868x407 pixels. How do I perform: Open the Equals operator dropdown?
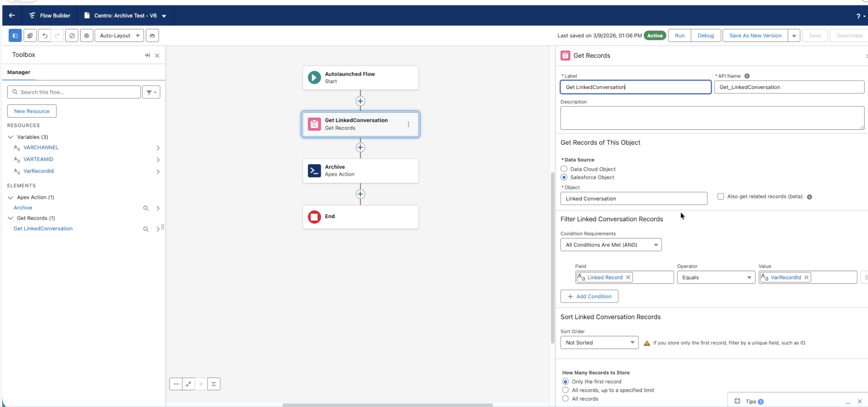pyautogui.click(x=716, y=277)
